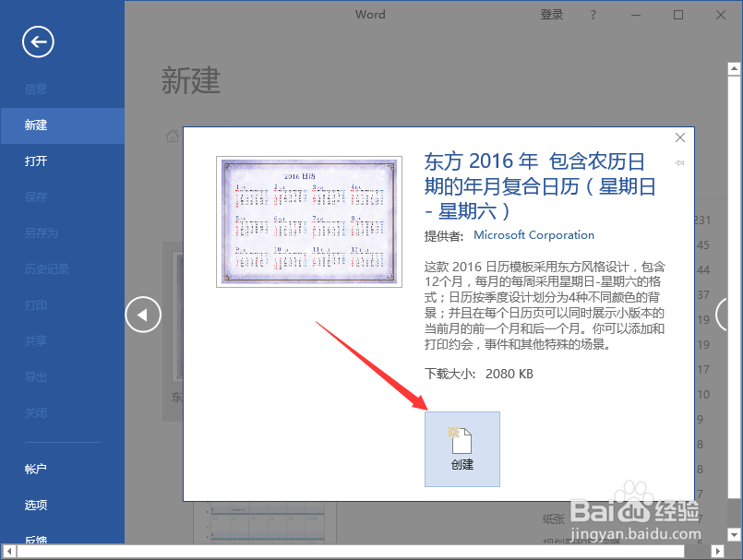Choose 保存 in the left sidebar
Image resolution: width=743 pixels, height=560 pixels.
click(x=36, y=197)
